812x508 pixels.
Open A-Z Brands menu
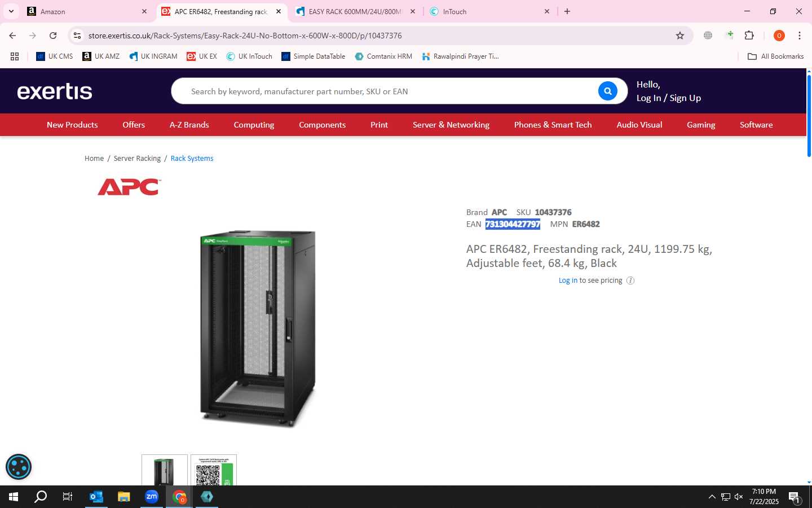point(189,125)
